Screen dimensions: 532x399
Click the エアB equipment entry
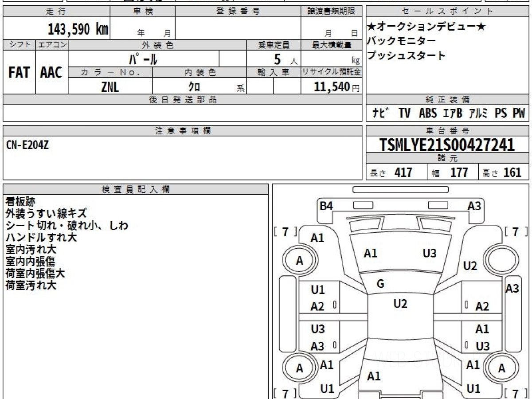[453, 113]
